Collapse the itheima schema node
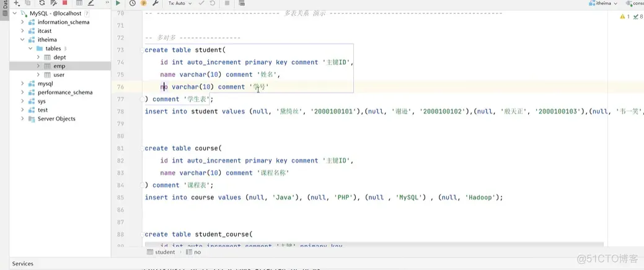This screenshot has width=644, height=270. click(22, 40)
